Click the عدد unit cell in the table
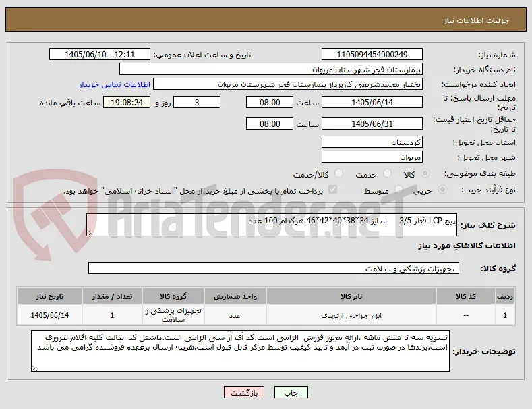532x409 pixels. pyautogui.click(x=235, y=316)
